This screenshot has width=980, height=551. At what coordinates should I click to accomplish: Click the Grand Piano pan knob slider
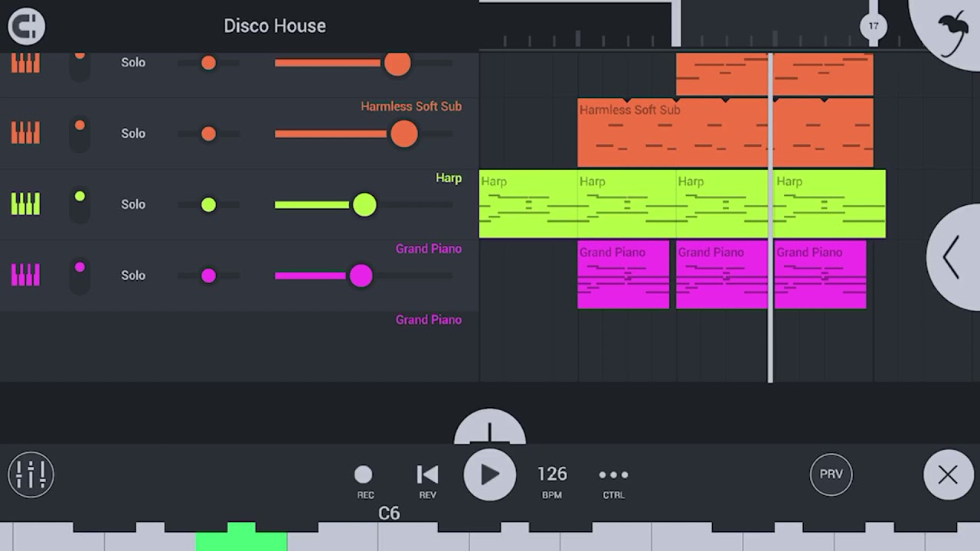208,275
